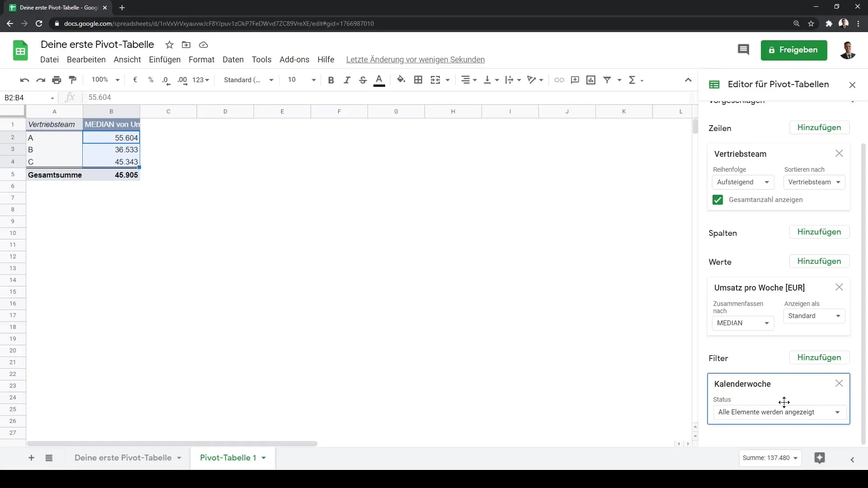Open Reihenfolge Aufsteigend dropdown

[743, 182]
